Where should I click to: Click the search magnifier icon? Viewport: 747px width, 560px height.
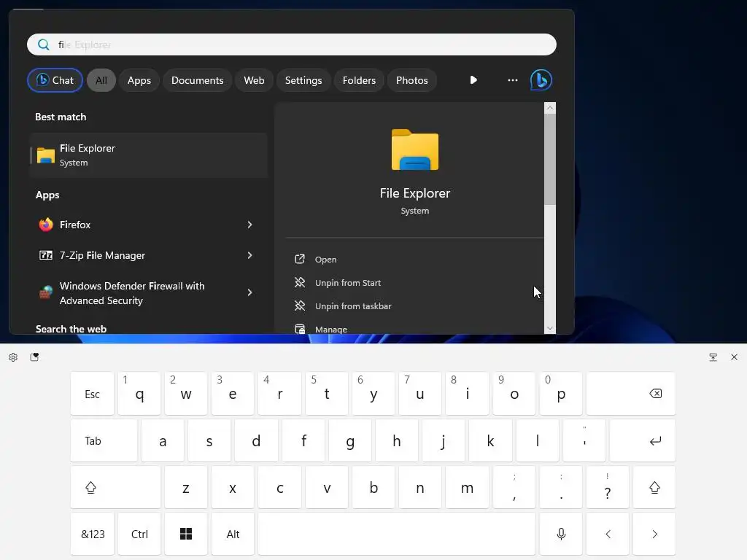pos(43,44)
